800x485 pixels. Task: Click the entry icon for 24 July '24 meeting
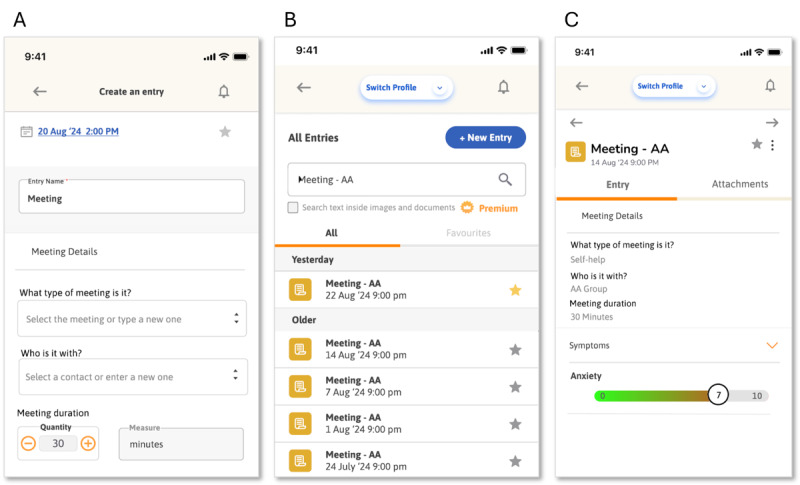[x=300, y=461]
